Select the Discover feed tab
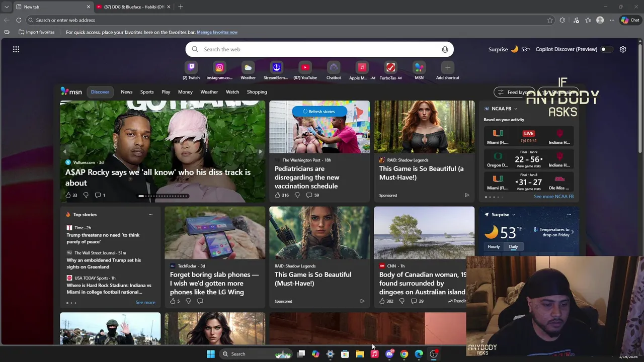 tap(100, 92)
